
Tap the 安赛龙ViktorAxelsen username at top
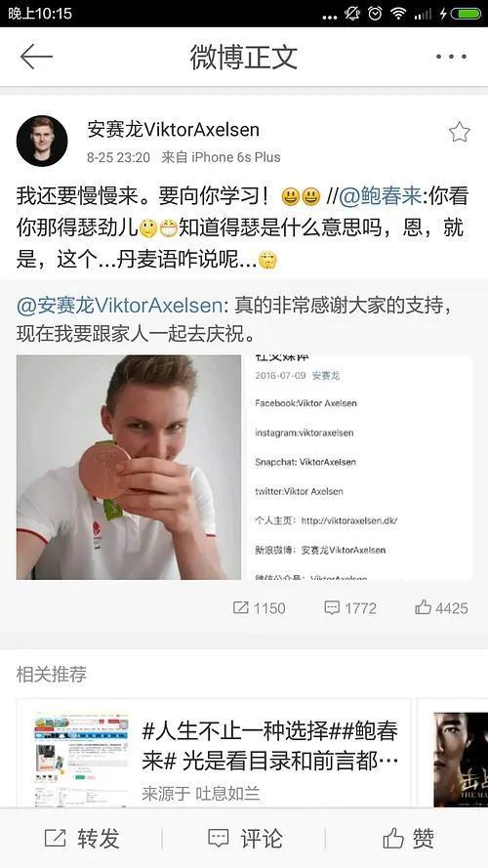[x=173, y=130]
